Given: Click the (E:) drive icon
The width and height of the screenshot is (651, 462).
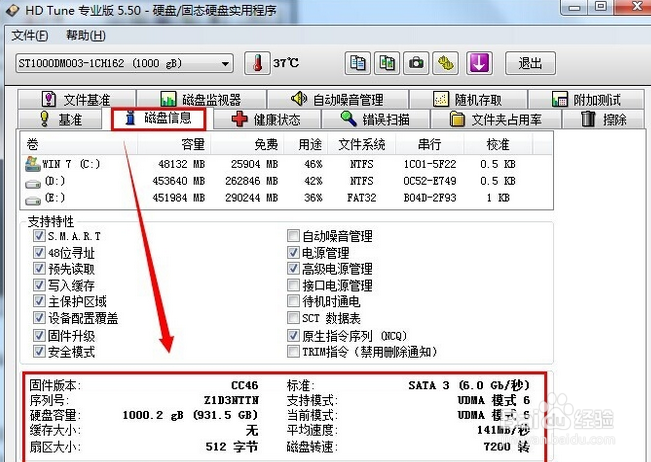Looking at the screenshot, I should [32, 200].
